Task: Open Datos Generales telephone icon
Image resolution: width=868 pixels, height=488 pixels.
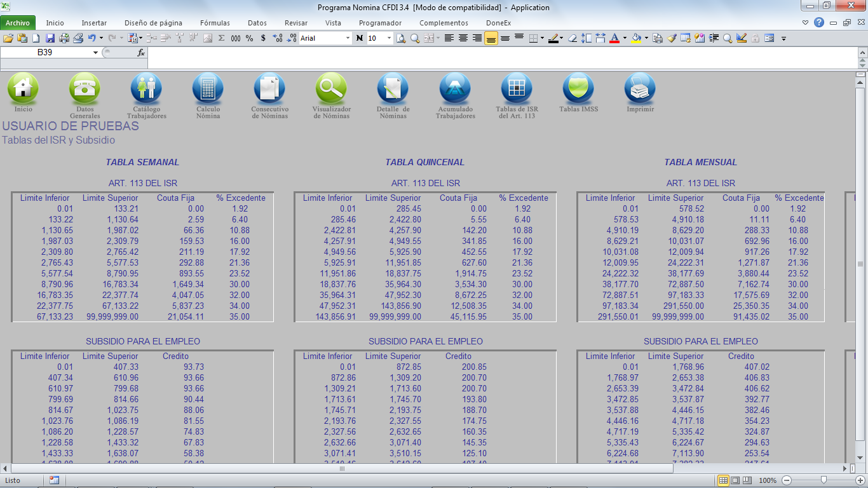Action: point(85,90)
